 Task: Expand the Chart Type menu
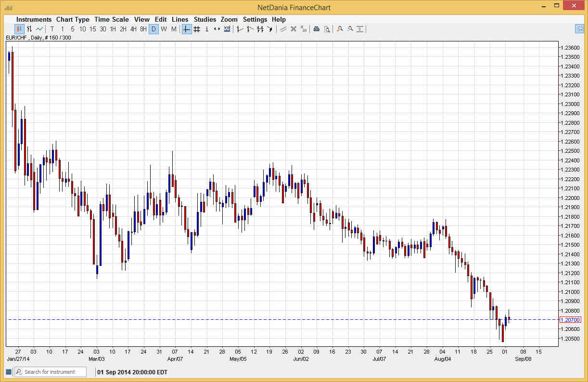point(73,20)
